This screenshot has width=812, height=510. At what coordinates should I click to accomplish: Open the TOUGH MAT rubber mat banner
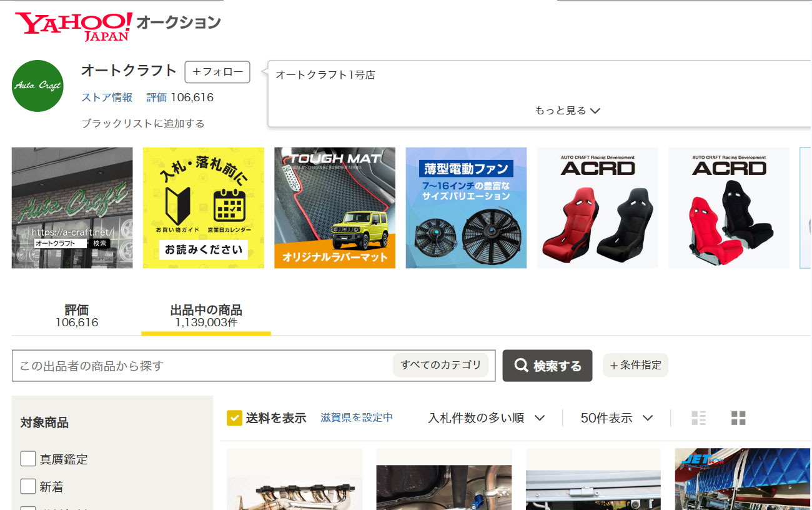pyautogui.click(x=335, y=207)
